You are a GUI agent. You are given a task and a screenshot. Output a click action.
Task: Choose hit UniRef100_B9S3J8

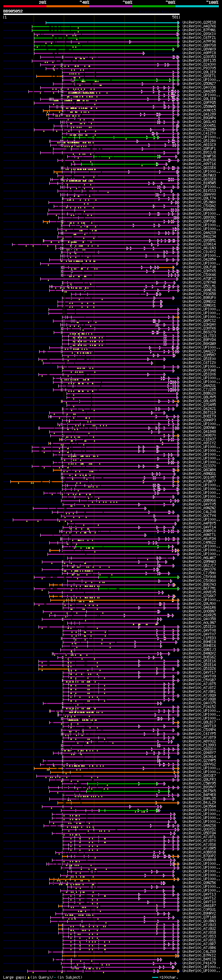point(199,152)
